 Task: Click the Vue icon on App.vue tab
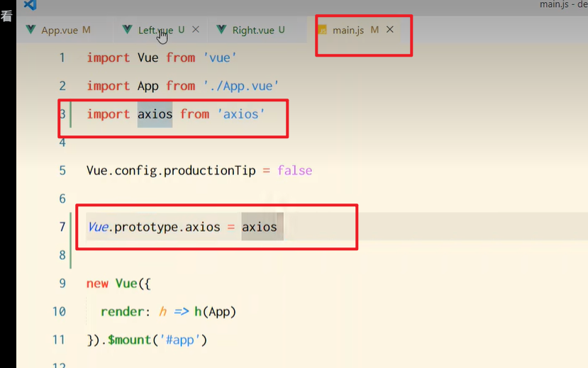tap(30, 30)
